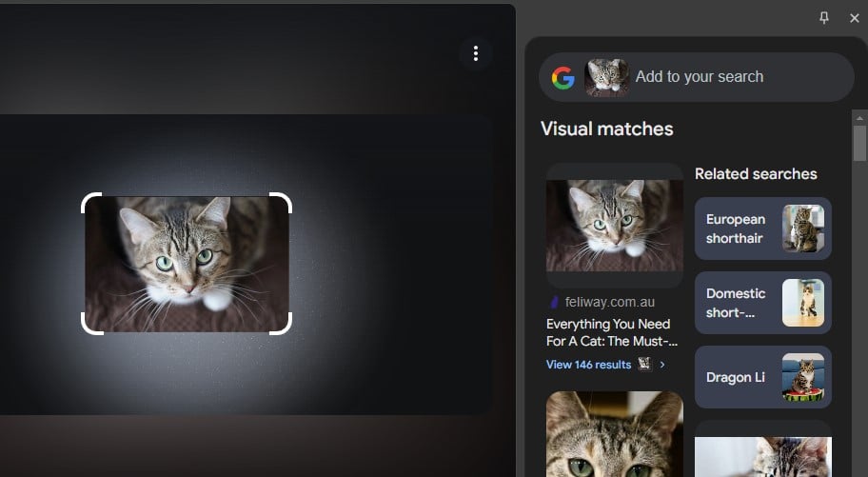Viewport: 868px width, 477px height.
Task: Click the European shorthair cat thumbnail
Action: 802,229
